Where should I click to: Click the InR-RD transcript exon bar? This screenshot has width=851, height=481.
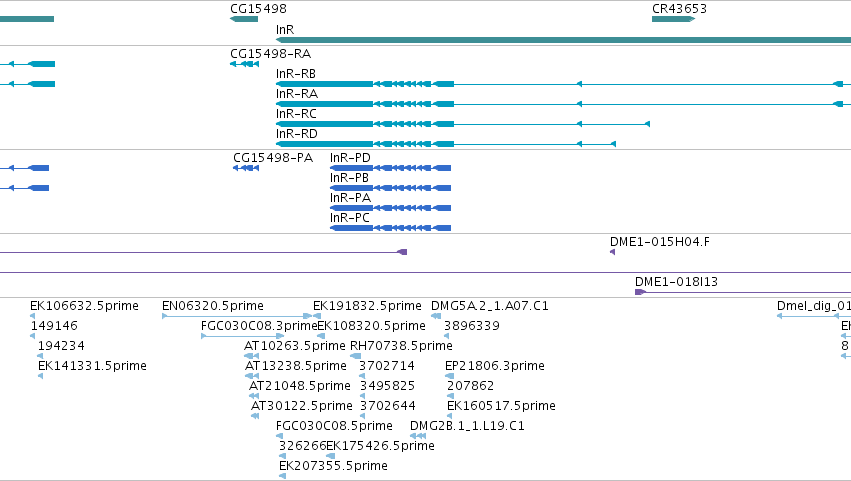[325, 144]
